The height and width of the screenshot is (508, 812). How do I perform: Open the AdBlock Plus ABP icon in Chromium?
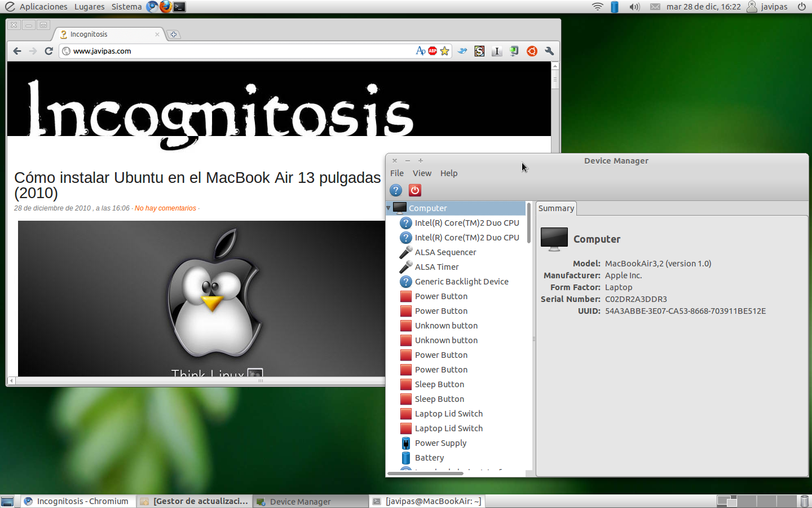tap(433, 51)
